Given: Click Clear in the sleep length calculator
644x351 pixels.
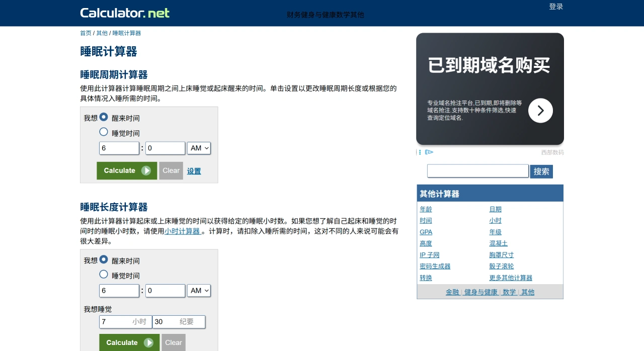Looking at the screenshot, I should pyautogui.click(x=173, y=342).
